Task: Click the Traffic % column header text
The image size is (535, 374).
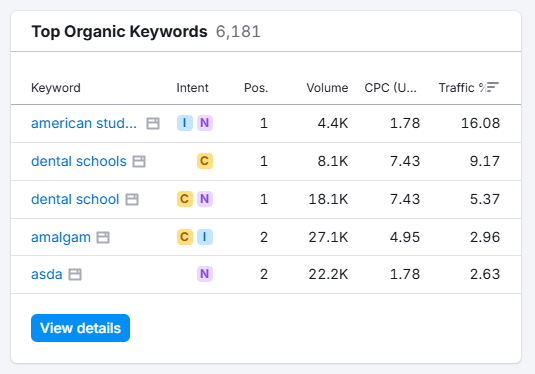Action: [462, 88]
